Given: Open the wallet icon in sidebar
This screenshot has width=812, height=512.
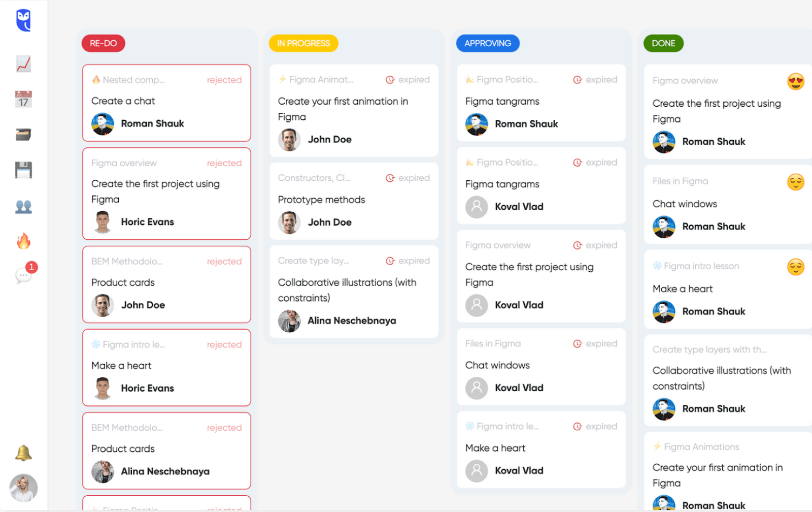Looking at the screenshot, I should point(23,135).
